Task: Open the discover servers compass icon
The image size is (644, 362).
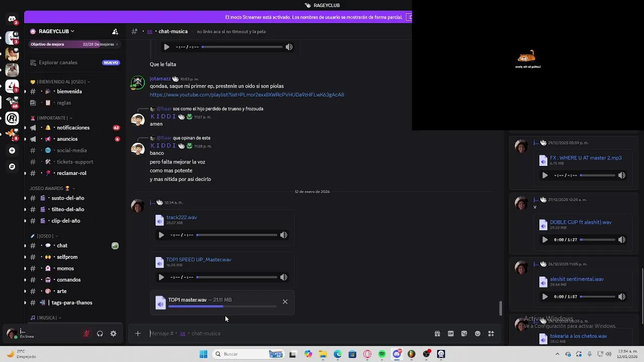Action: 12,166
